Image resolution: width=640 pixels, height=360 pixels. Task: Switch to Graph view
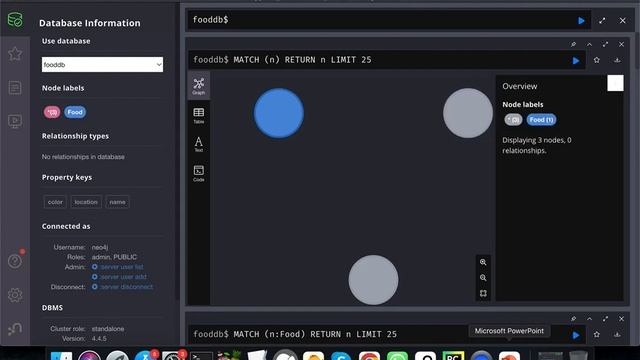199,86
